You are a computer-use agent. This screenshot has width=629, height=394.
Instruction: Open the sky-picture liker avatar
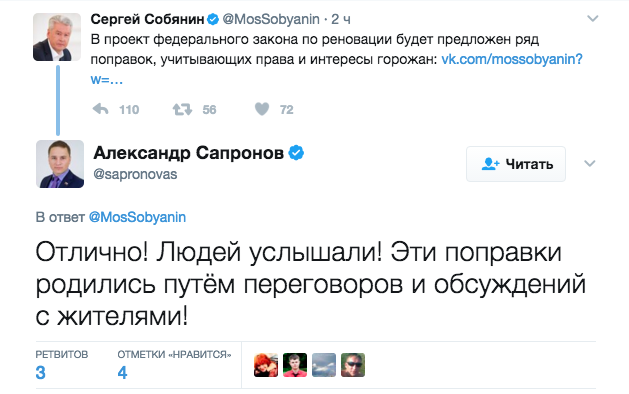coord(324,365)
